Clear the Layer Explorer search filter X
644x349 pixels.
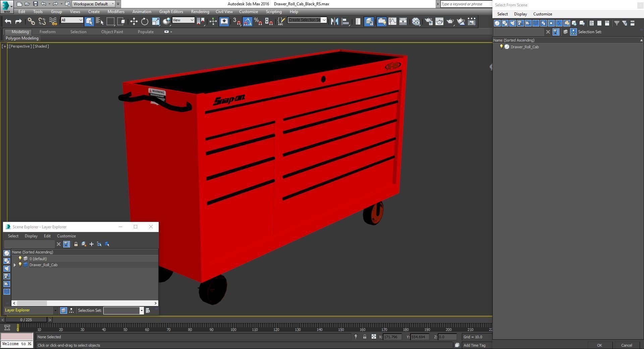click(58, 244)
